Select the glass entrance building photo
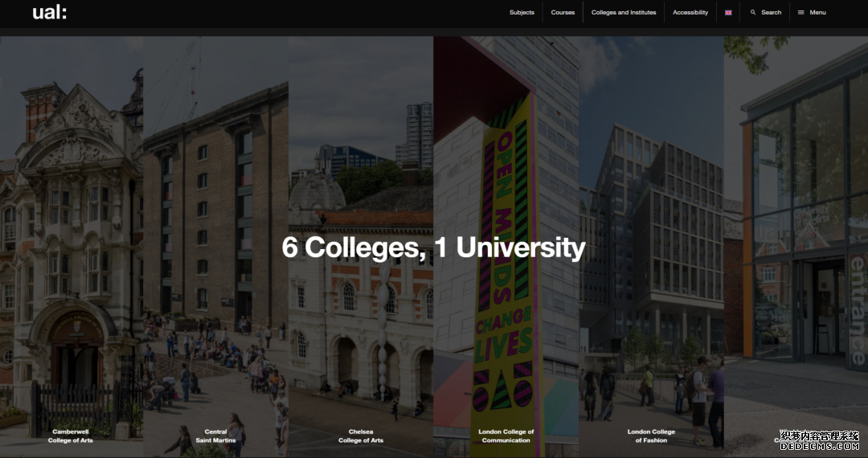Screen dimensions: 868x458 [x=796, y=246]
